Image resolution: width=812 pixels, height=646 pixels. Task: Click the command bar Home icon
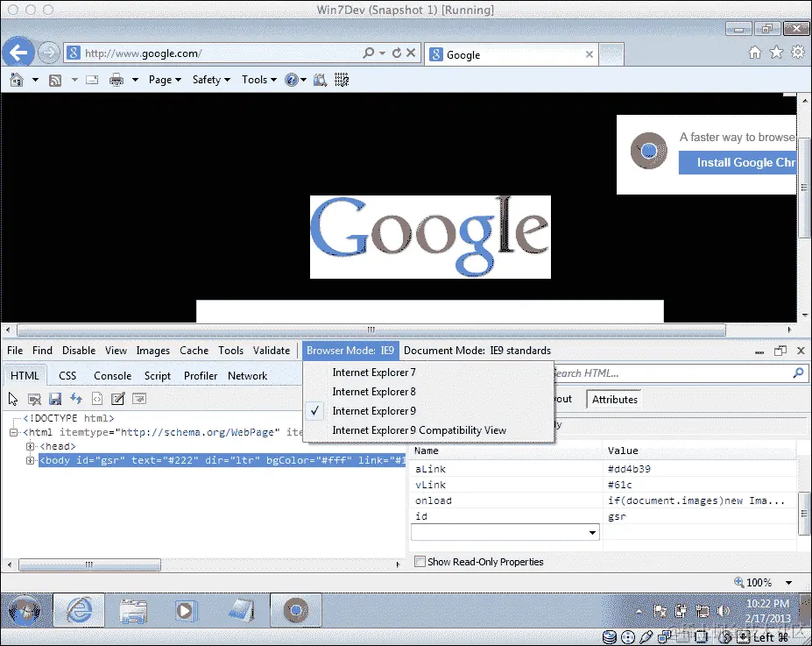[17, 80]
